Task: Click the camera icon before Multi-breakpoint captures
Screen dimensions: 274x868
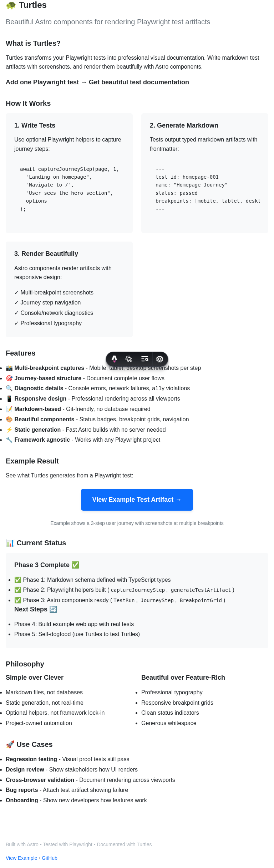Action: [9, 368]
